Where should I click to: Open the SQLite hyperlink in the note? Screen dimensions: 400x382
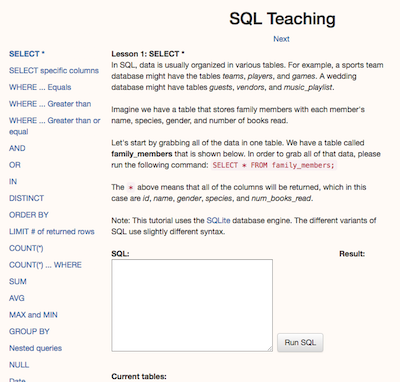click(x=218, y=220)
